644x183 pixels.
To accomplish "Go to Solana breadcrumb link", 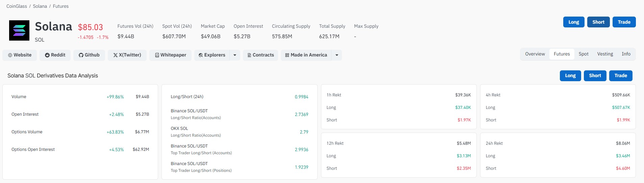I will pos(40,6).
